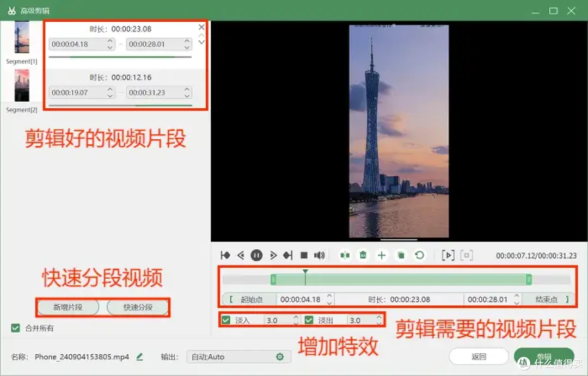Set the 结束点 end point button
The height and width of the screenshot is (376, 588).
(x=549, y=299)
